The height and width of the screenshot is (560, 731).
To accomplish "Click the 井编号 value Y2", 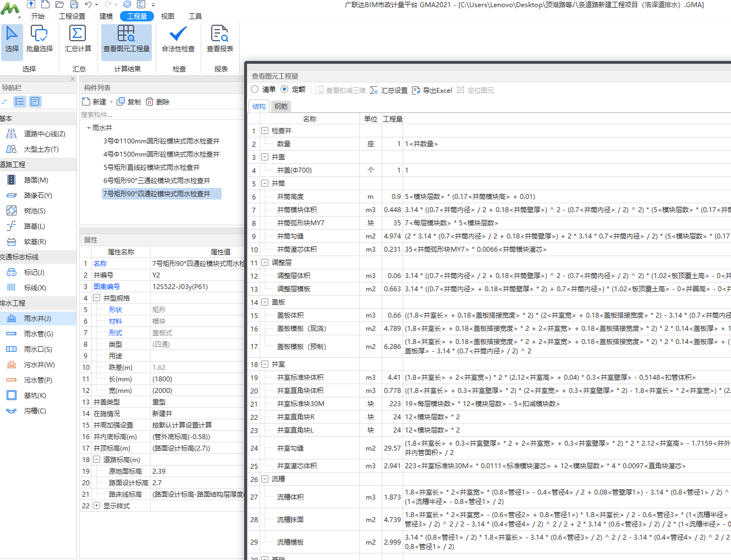I will tap(197, 275).
